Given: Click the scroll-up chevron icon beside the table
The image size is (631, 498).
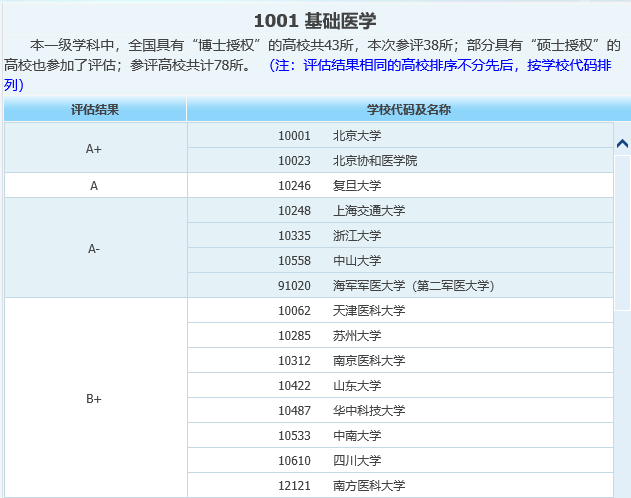Looking at the screenshot, I should click(622, 143).
